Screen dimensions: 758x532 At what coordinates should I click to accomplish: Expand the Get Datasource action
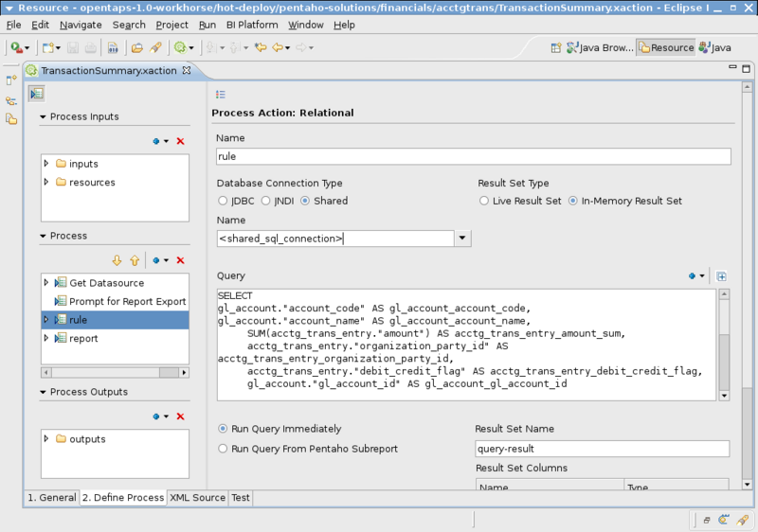[x=46, y=282]
